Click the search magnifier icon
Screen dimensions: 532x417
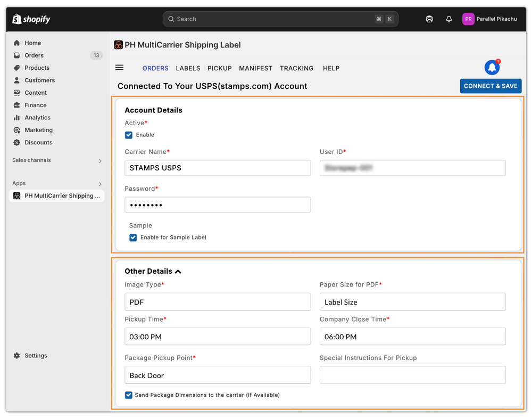pyautogui.click(x=171, y=19)
